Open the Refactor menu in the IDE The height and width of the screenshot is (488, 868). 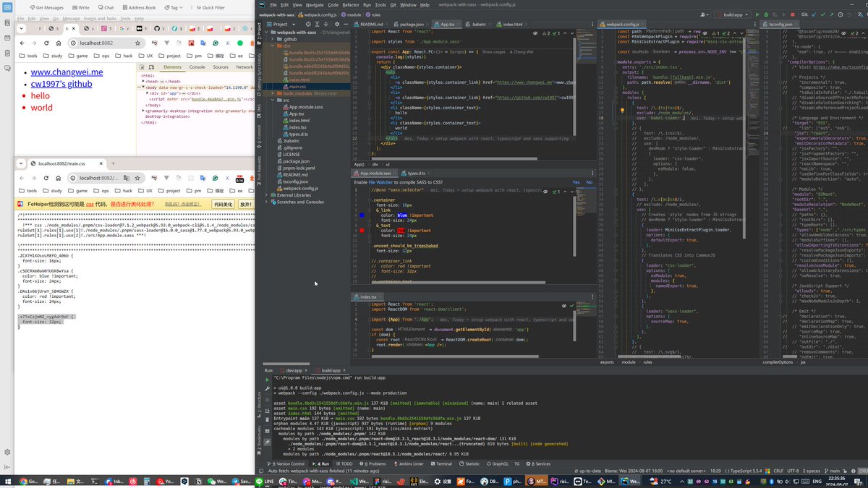(x=350, y=4)
